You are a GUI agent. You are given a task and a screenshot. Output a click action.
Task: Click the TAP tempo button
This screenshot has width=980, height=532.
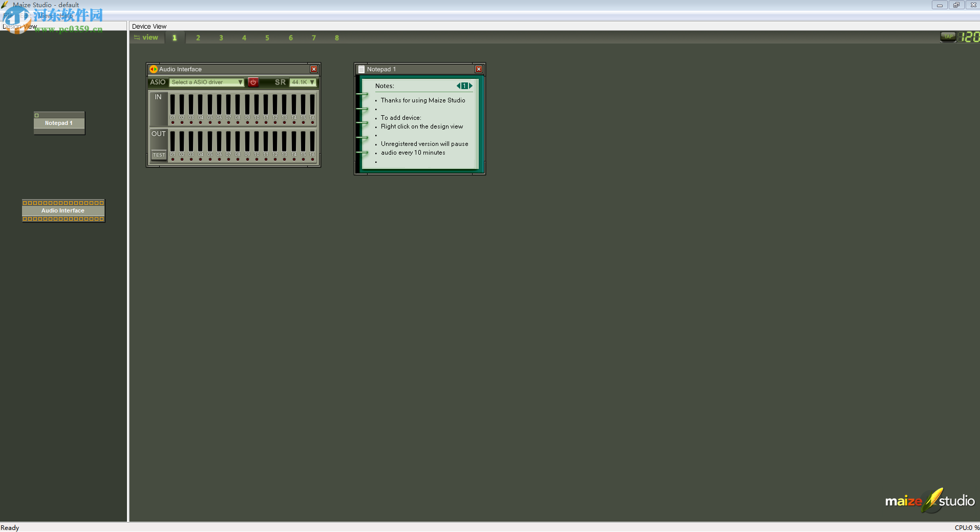(948, 37)
